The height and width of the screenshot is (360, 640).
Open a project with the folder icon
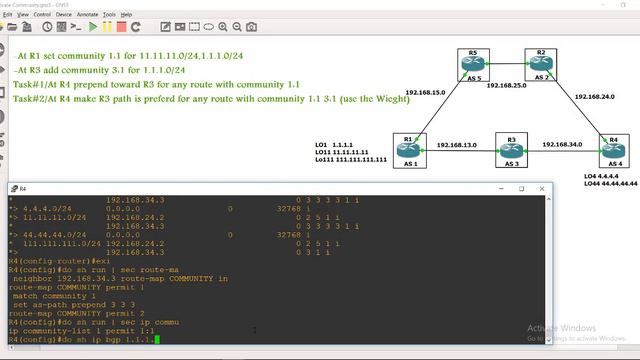click(12, 27)
